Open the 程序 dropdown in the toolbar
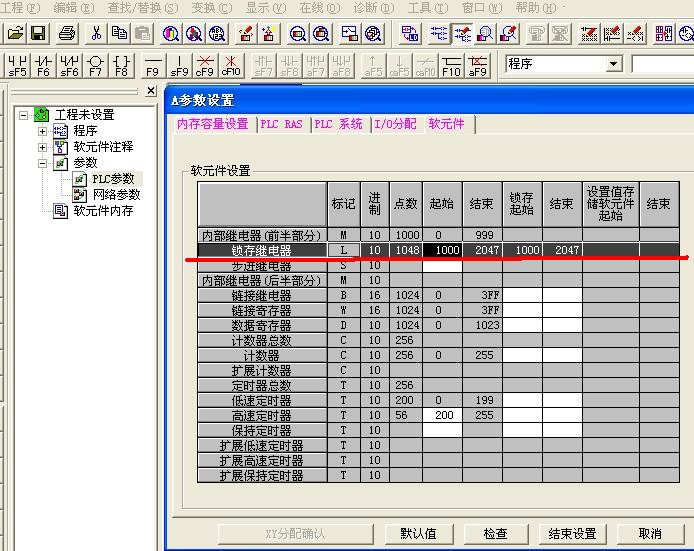The image size is (694, 551). pyautogui.click(x=614, y=64)
